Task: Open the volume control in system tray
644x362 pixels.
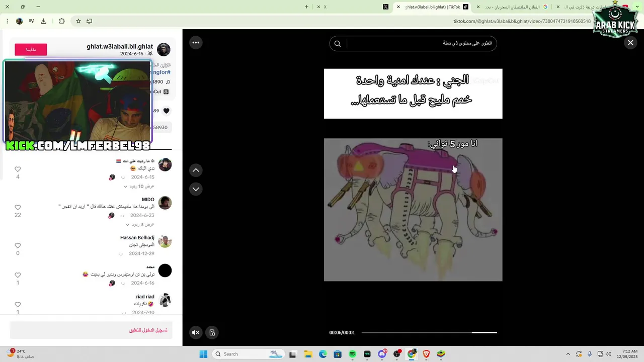Action: pyautogui.click(x=608, y=354)
